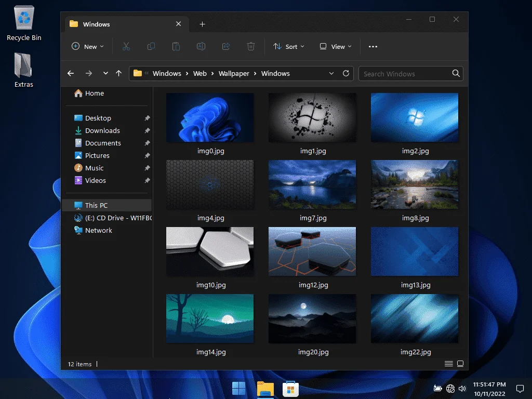Select the img1.jpg thumbnail

pyautogui.click(x=312, y=117)
